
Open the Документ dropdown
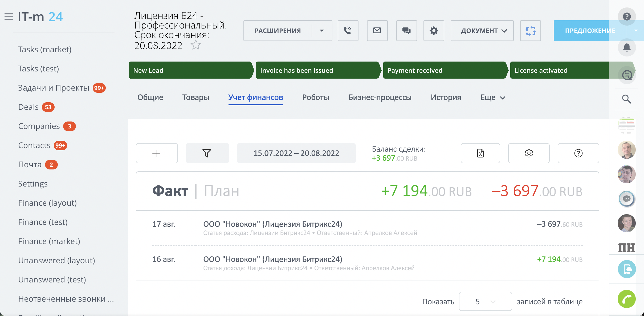click(482, 31)
